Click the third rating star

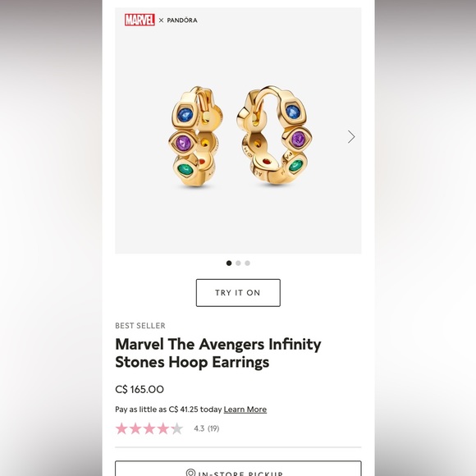[149, 428]
